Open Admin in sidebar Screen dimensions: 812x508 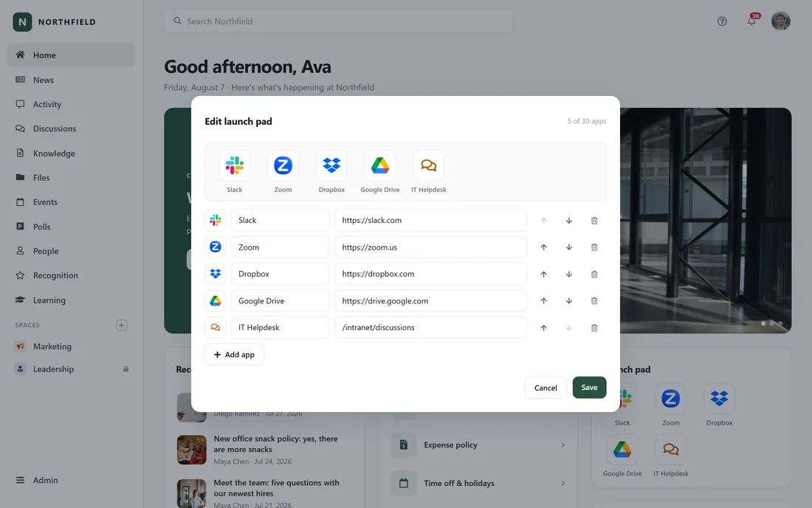(72, 480)
